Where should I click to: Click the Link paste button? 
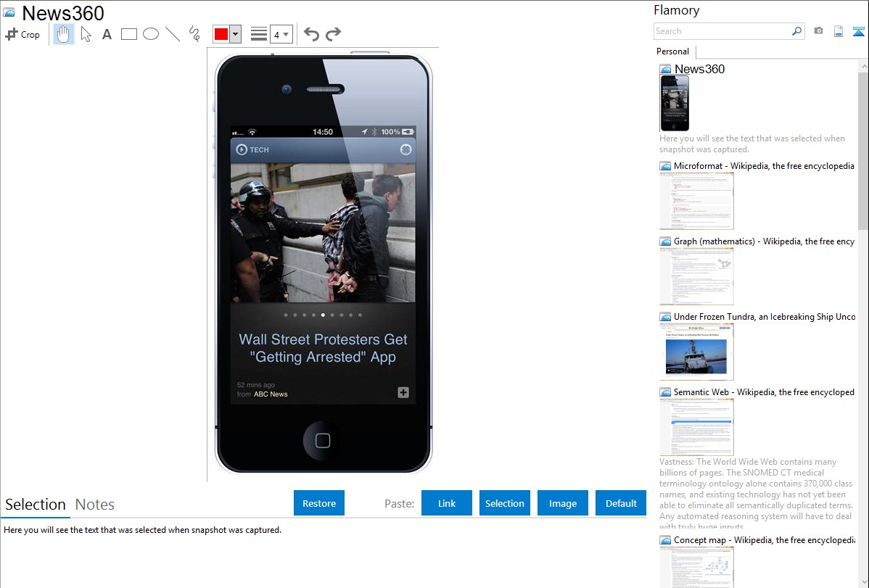[x=447, y=503]
